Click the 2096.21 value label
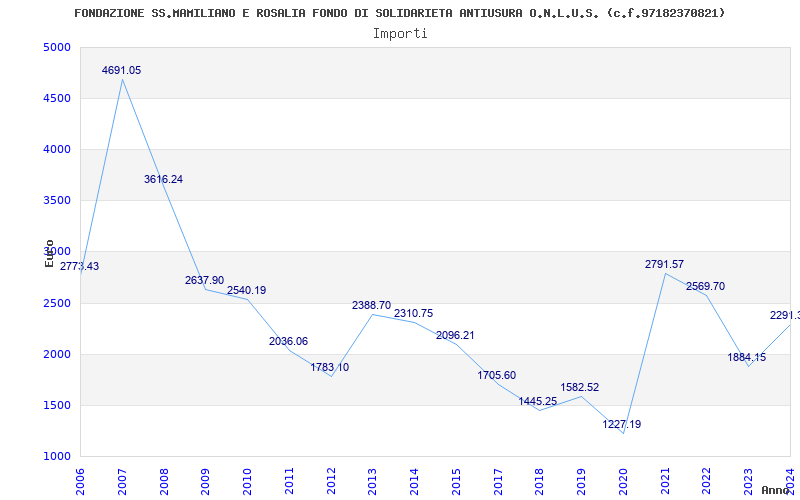Image resolution: width=800 pixels, height=500 pixels. (455, 335)
